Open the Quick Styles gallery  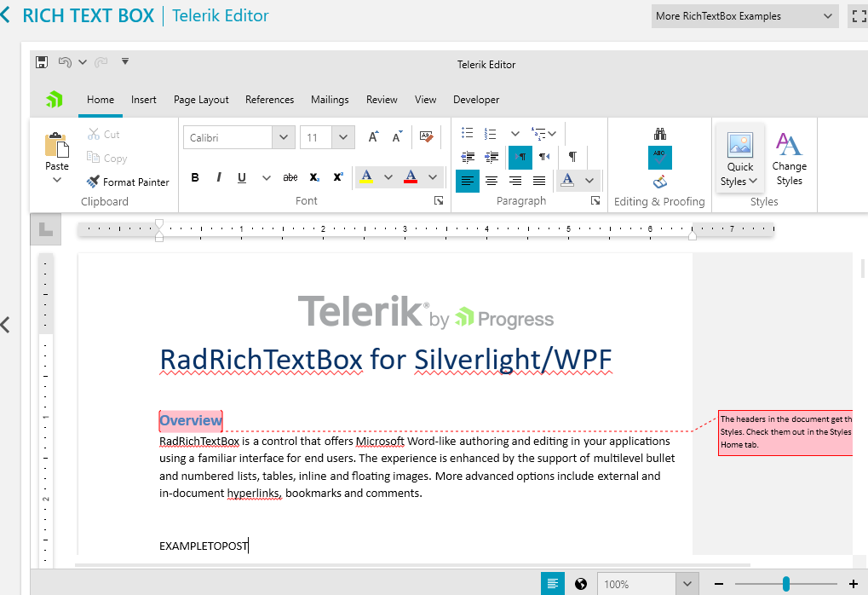739,158
